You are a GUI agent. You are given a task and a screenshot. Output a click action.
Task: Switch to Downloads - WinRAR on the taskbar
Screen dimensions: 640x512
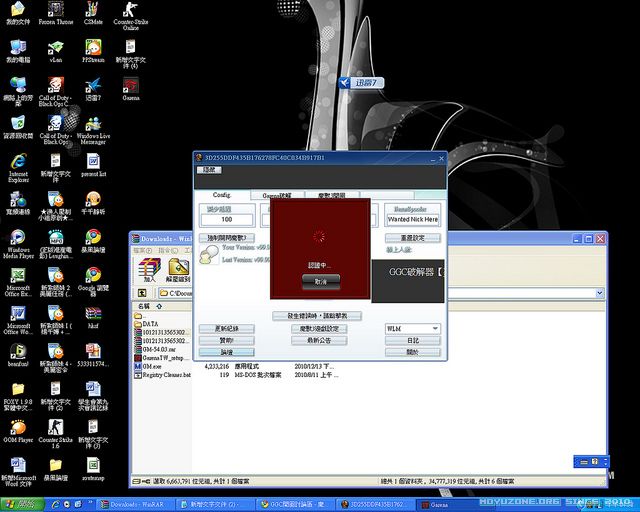(x=137, y=505)
